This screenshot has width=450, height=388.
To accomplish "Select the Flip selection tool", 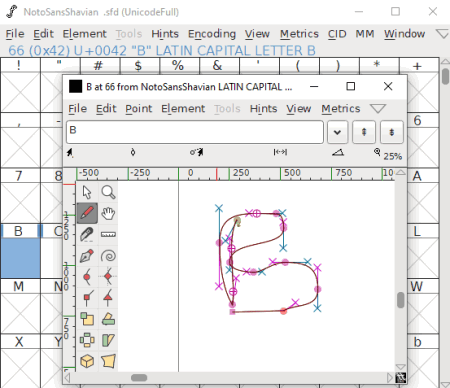I will pos(87,340).
